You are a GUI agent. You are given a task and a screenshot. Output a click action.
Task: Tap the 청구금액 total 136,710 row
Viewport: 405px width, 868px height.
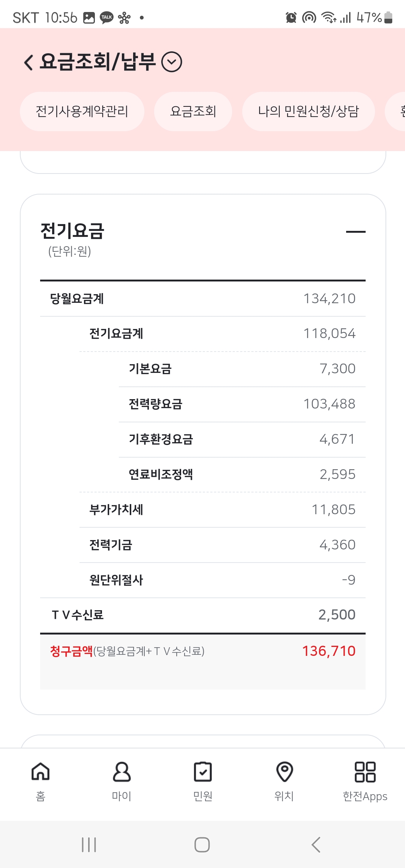coord(202,651)
